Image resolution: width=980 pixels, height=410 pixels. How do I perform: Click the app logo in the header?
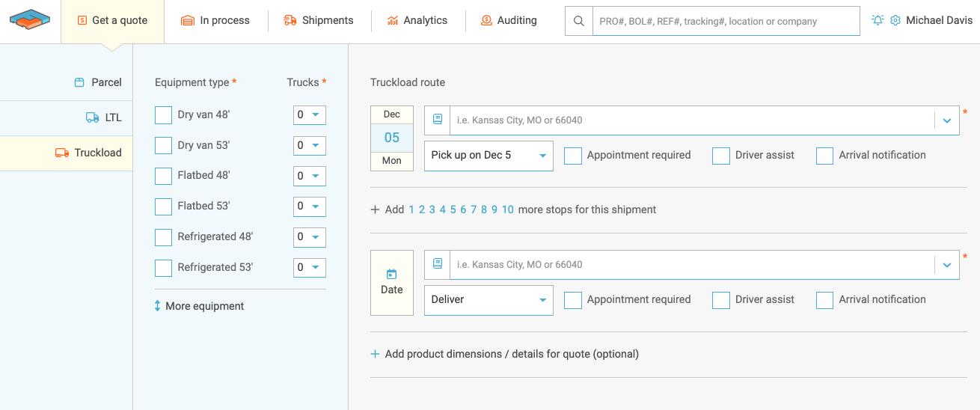30,19
